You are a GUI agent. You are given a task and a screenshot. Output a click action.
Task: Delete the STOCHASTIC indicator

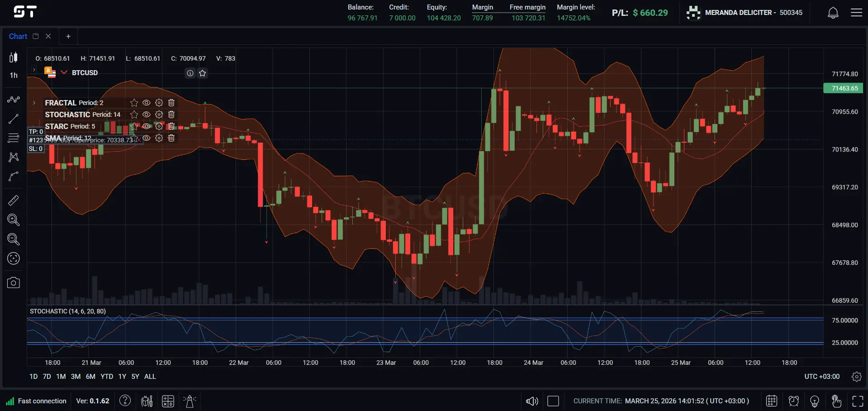171,115
